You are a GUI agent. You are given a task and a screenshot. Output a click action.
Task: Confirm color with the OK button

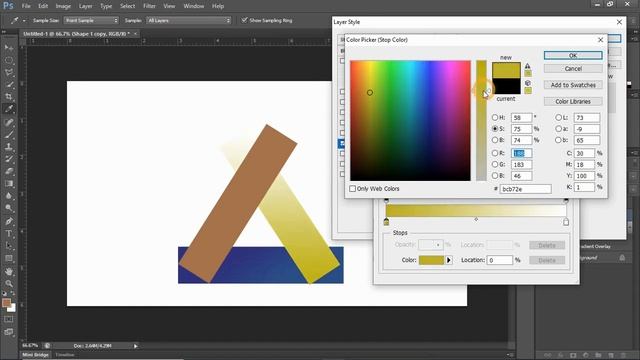(573, 56)
